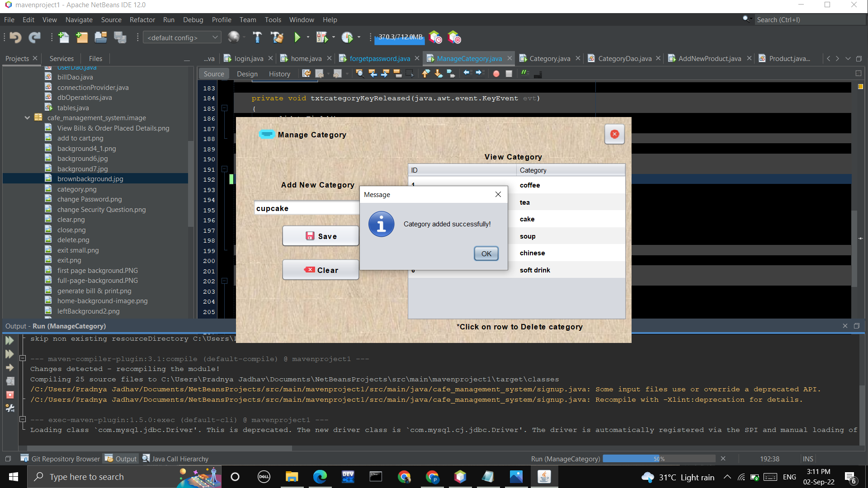This screenshot has width=868, height=488.
Task: Toggle comment icon in editor toolbar
Action: (x=525, y=73)
